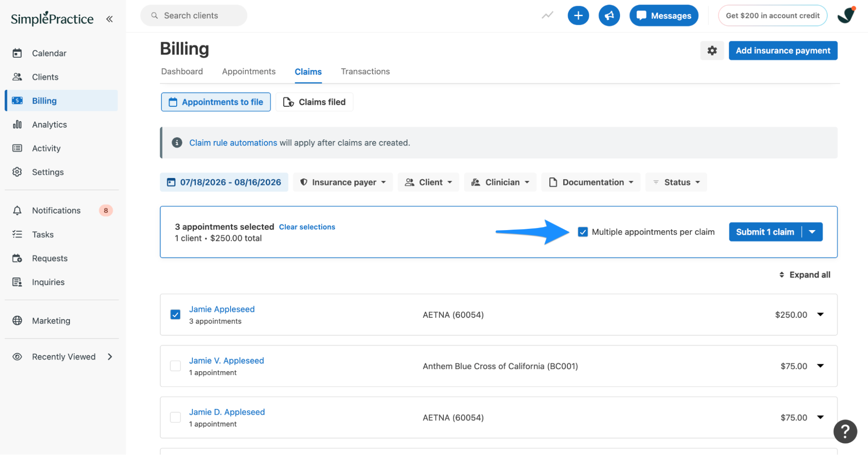The image size is (868, 455).
Task: Open the Documentation filter dropdown
Action: [x=591, y=182]
